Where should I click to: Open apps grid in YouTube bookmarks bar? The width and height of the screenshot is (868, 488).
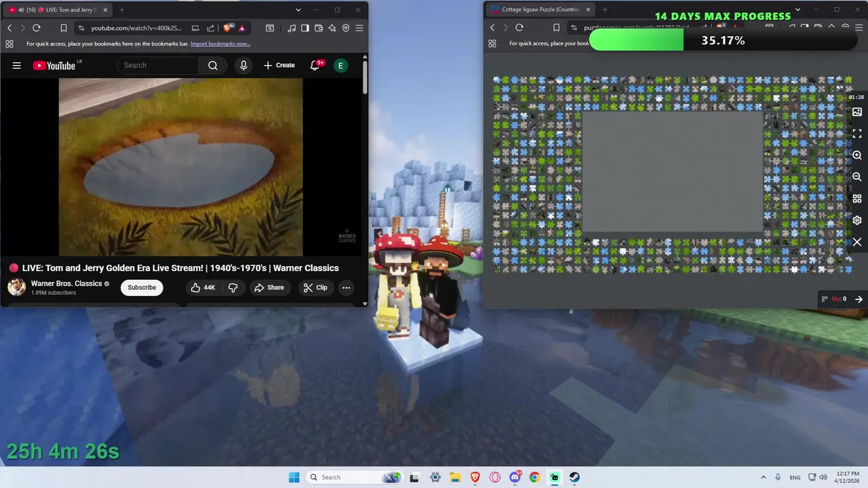[x=9, y=44]
